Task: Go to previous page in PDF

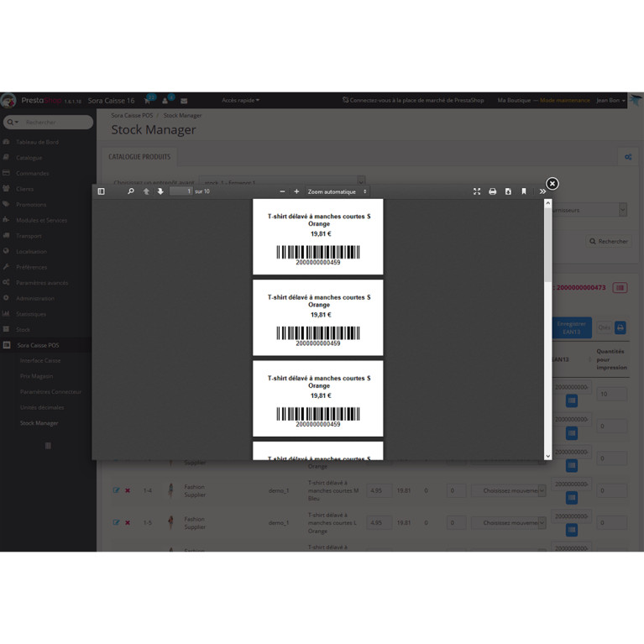Action: click(146, 191)
